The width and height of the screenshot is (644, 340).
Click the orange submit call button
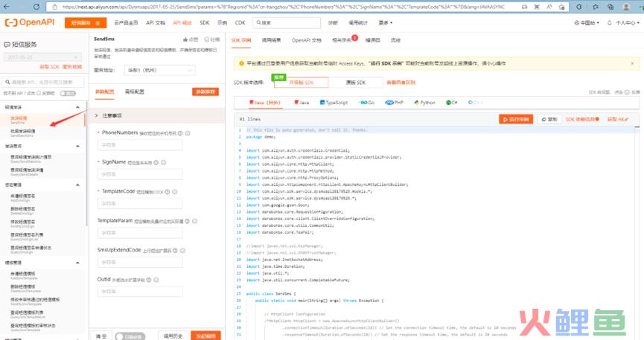click(x=205, y=336)
